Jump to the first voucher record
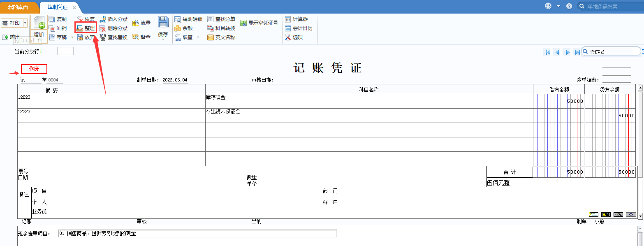 (547, 52)
